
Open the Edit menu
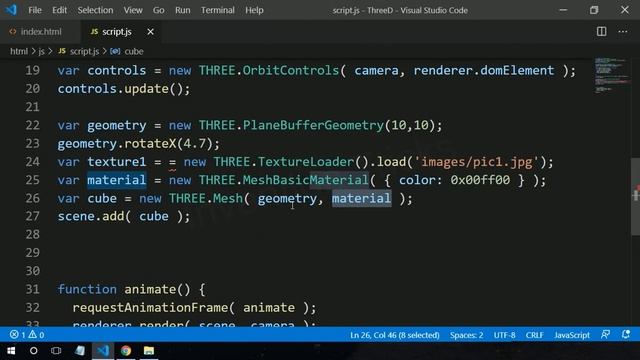(59, 10)
